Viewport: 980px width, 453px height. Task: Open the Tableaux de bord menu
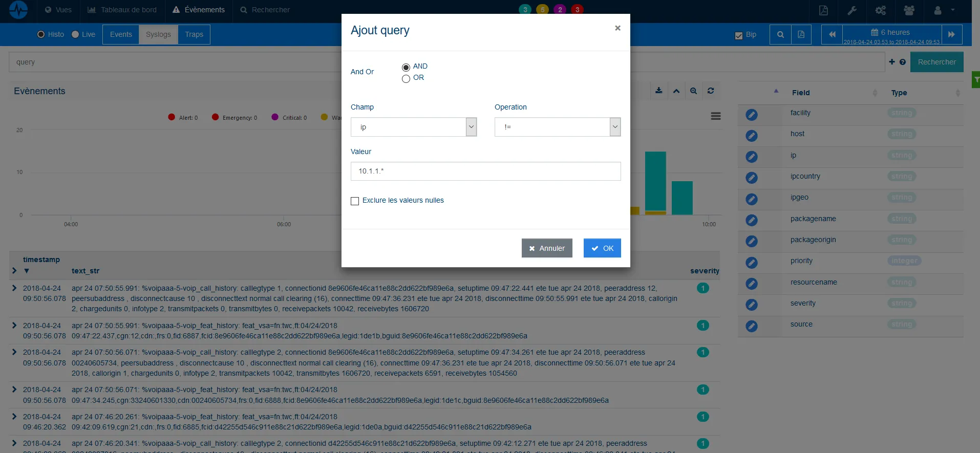pos(122,10)
